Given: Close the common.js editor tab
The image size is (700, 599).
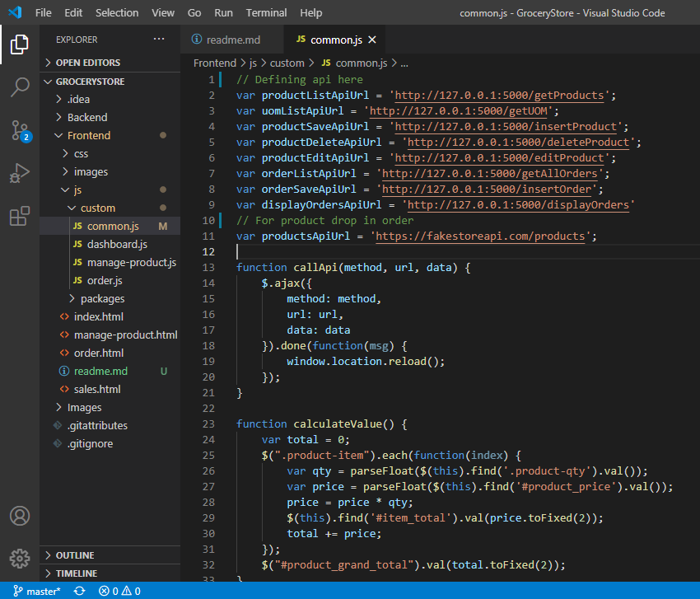Looking at the screenshot, I should click(x=372, y=40).
